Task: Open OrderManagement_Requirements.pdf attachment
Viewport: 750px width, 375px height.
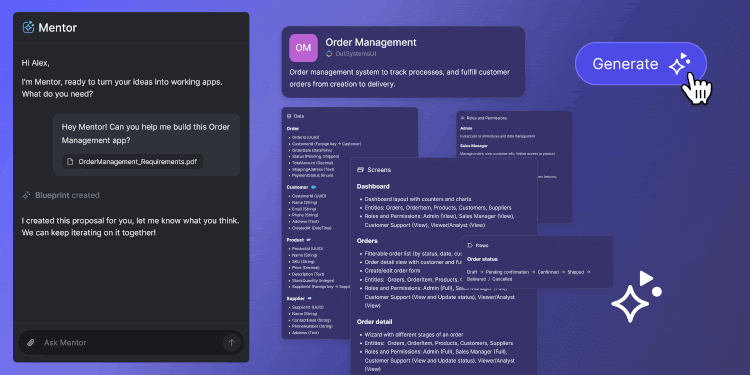Action: [x=133, y=162]
